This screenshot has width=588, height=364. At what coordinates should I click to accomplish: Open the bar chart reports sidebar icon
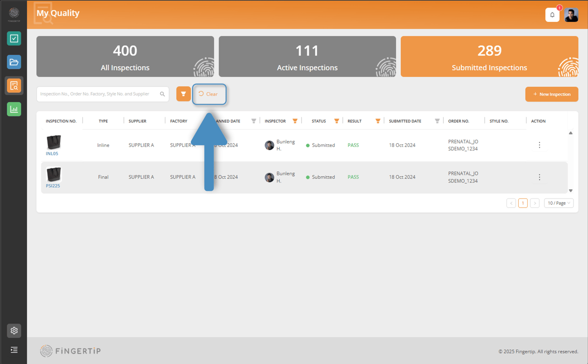click(14, 109)
